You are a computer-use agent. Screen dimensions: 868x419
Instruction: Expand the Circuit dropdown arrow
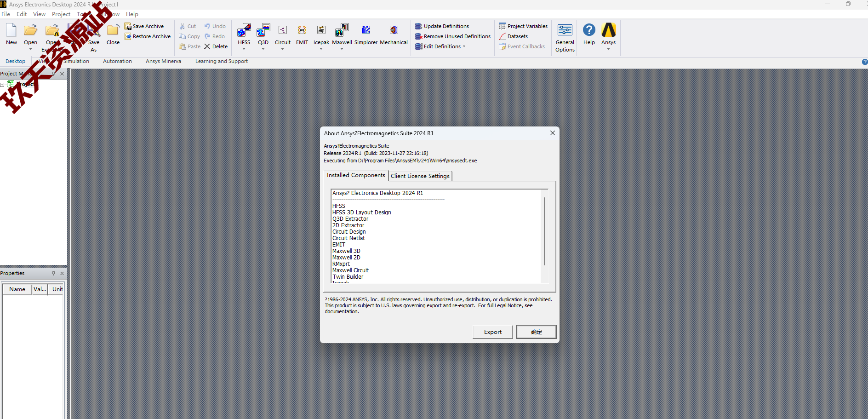pos(283,49)
